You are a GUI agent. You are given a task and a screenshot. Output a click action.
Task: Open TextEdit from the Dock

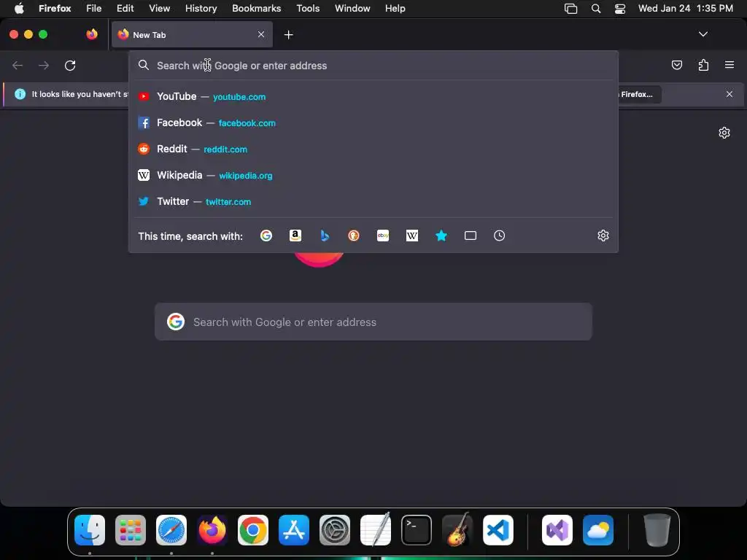pyautogui.click(x=376, y=530)
